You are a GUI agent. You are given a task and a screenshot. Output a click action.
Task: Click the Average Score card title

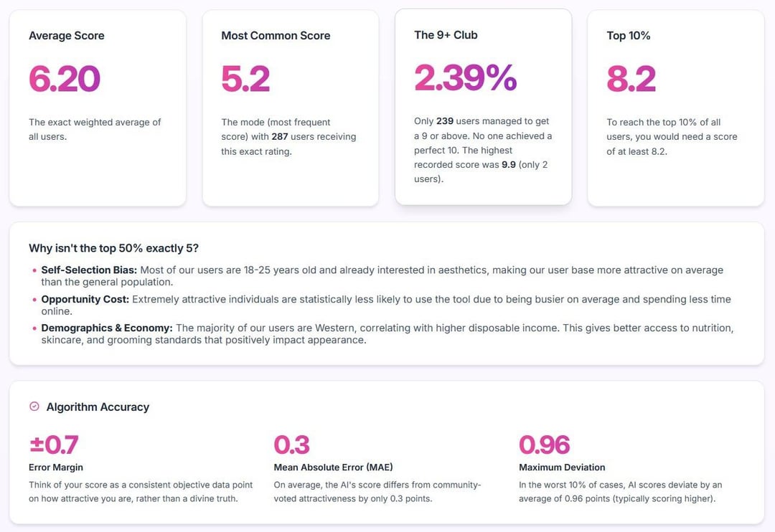tap(66, 36)
